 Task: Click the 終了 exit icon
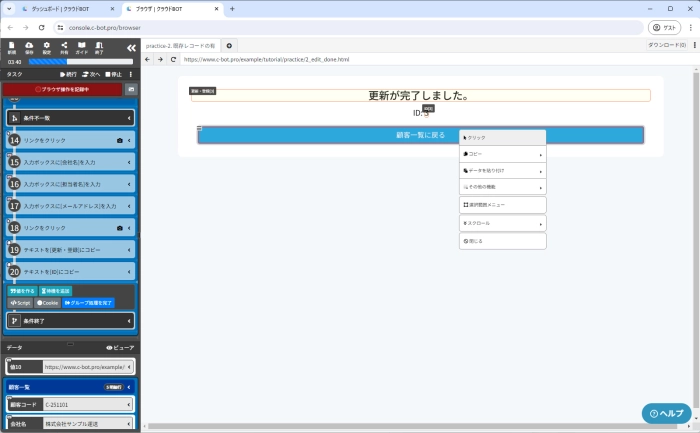(99, 47)
